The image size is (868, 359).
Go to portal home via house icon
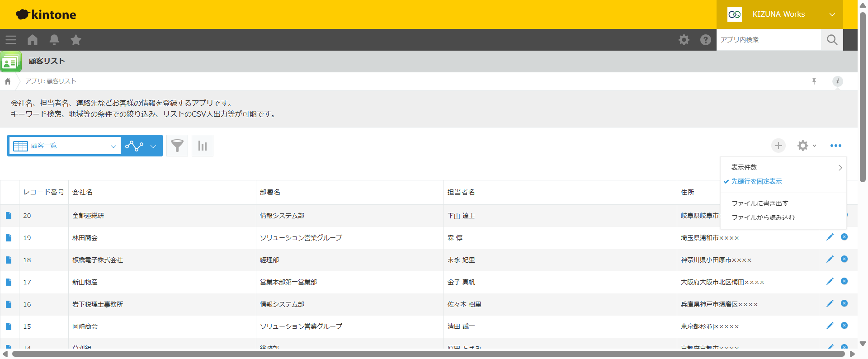pyautogui.click(x=33, y=40)
